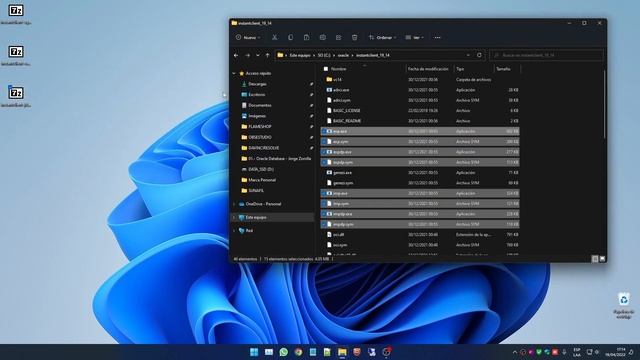This screenshot has height=360, width=640.
Task: Expand the OneDrive - Personal node
Action: coord(234,204)
